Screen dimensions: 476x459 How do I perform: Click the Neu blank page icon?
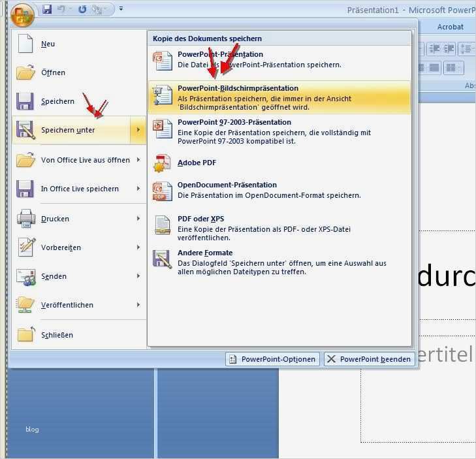click(25, 44)
